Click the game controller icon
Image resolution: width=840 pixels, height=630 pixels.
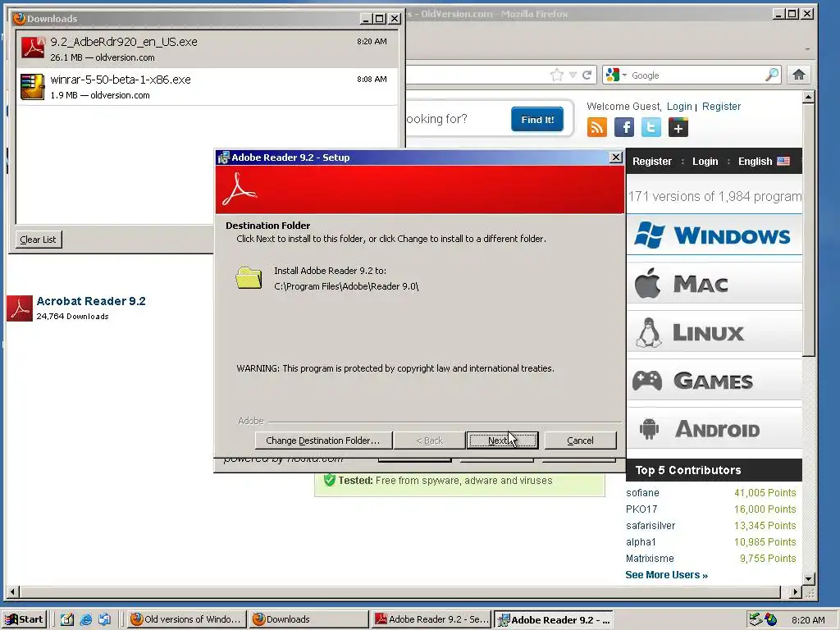(x=647, y=381)
